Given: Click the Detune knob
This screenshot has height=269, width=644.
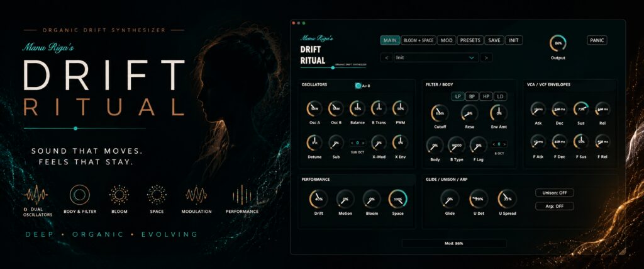Looking at the screenshot, I should (314, 143).
